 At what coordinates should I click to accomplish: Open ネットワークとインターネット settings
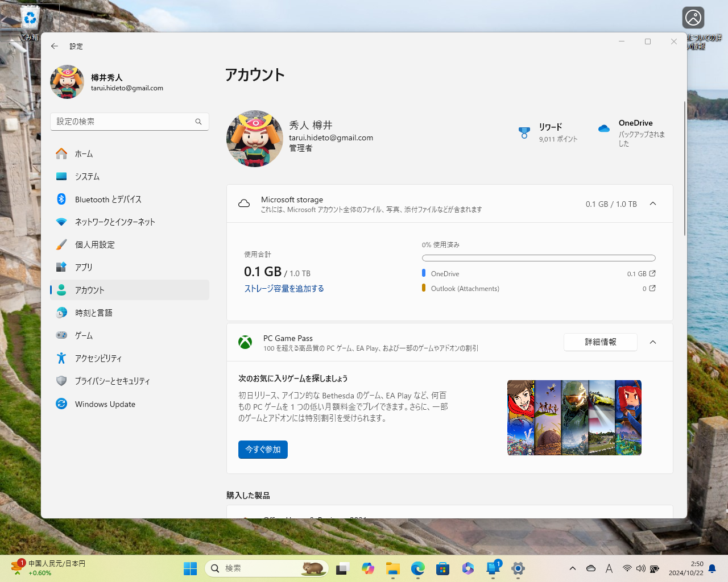(x=130, y=222)
